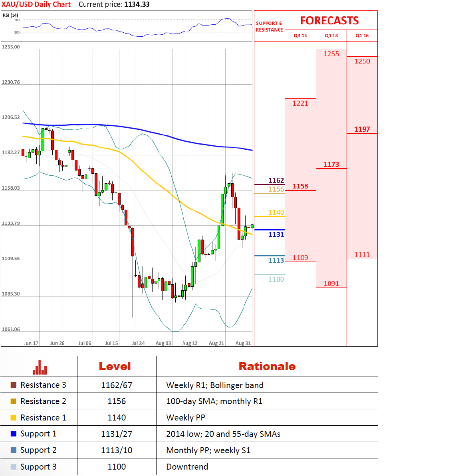Image resolution: width=460 pixels, height=476 pixels.
Task: Click the Resistance 3 dark red swatch
Action: click(14, 385)
